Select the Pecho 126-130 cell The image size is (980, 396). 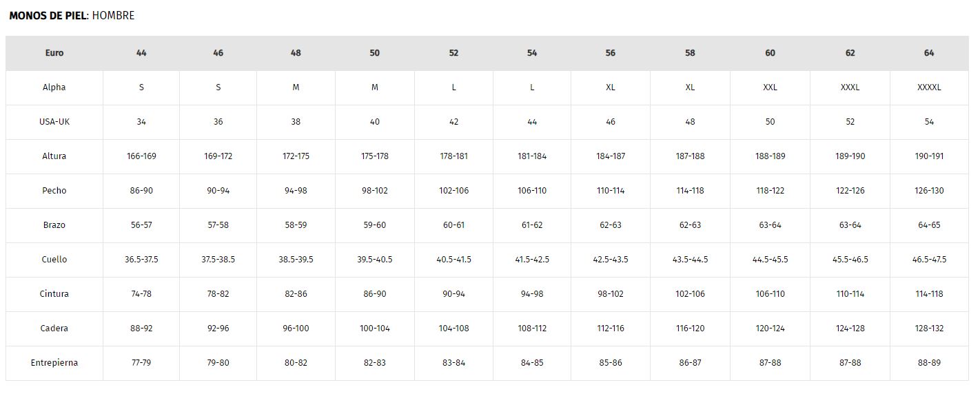coord(929,191)
